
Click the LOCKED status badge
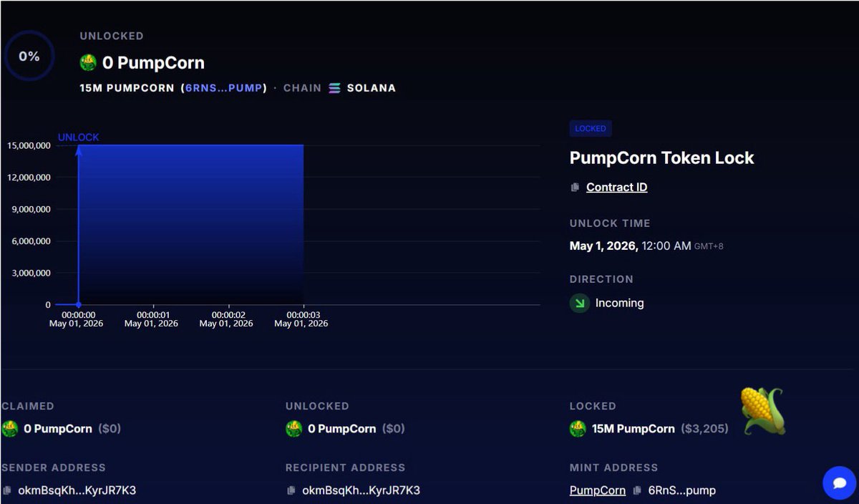tap(590, 128)
